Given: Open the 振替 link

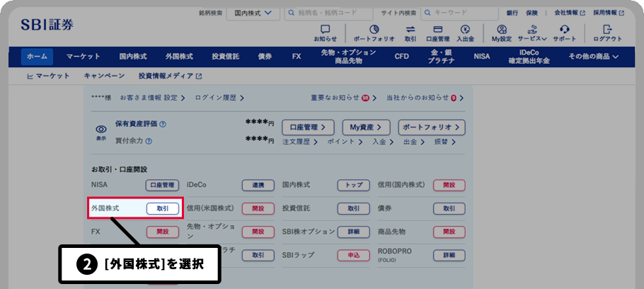Looking at the screenshot, I should [445, 142].
